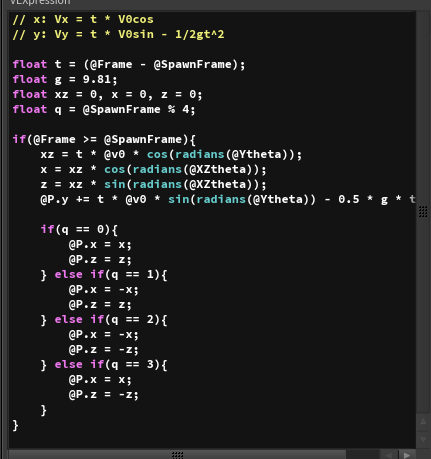Click the horizontal scrollbar right arrow
The width and height of the screenshot is (431, 459).
point(407,455)
